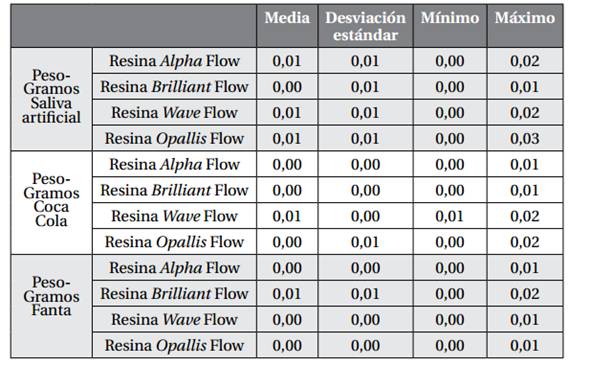589x366 pixels.
Task: Select the Peso-Gramos Fanta cell
Action: click(x=51, y=306)
